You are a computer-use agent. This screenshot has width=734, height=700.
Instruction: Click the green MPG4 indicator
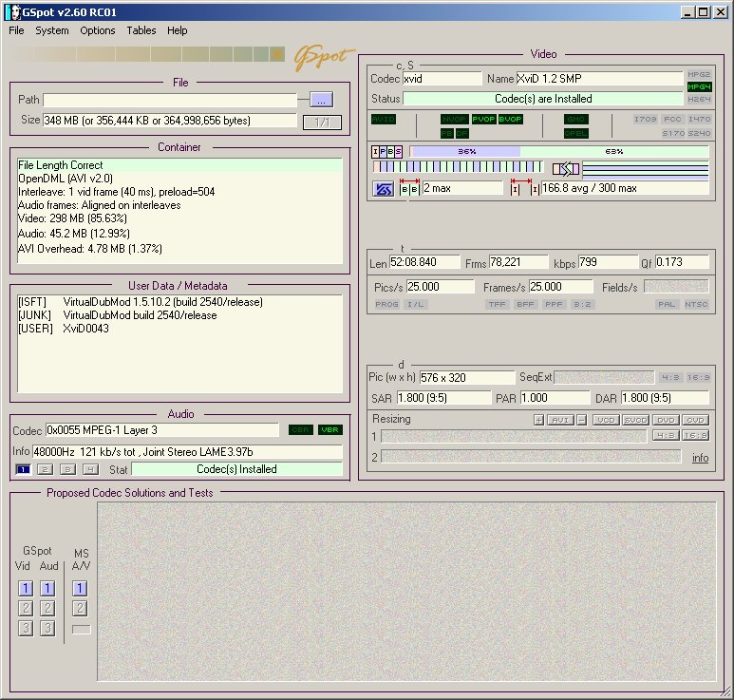699,86
